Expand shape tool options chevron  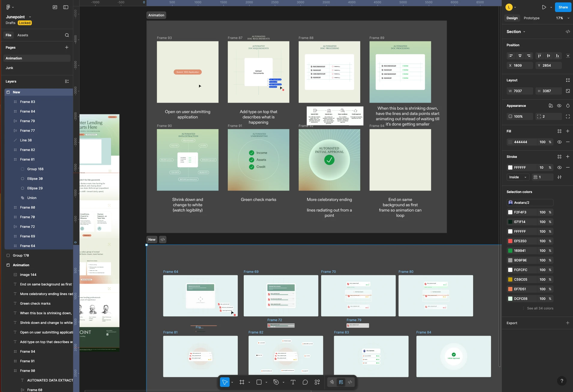[x=267, y=382]
